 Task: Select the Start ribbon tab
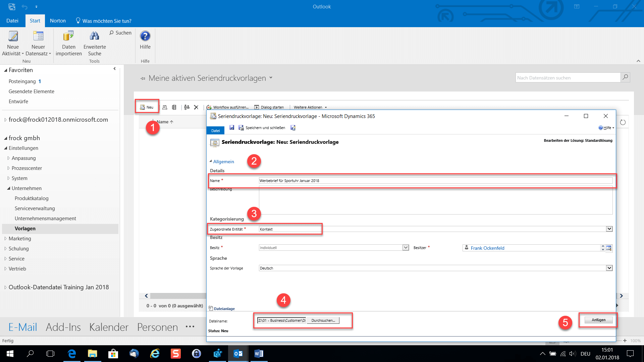35,21
